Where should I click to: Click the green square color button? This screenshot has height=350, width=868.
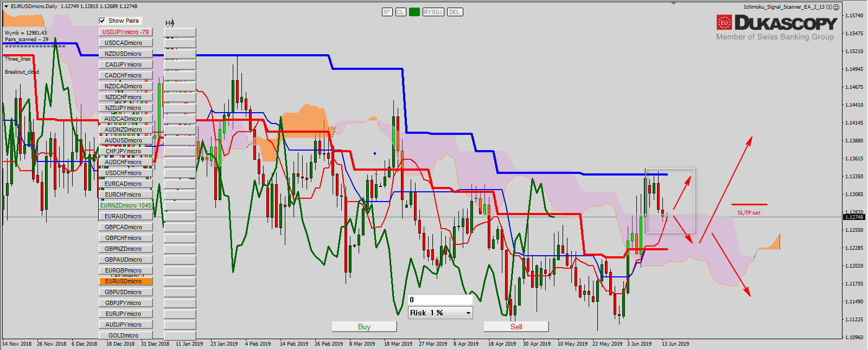pos(414,12)
